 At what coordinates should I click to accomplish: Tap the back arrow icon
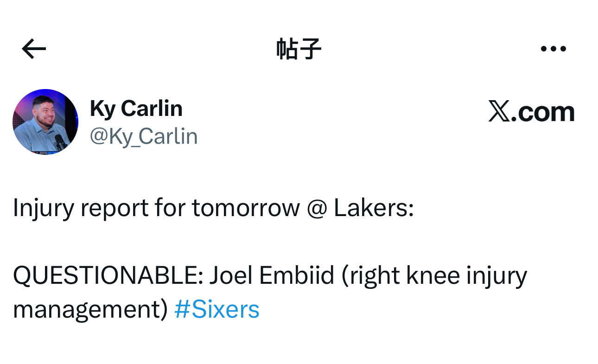(34, 49)
